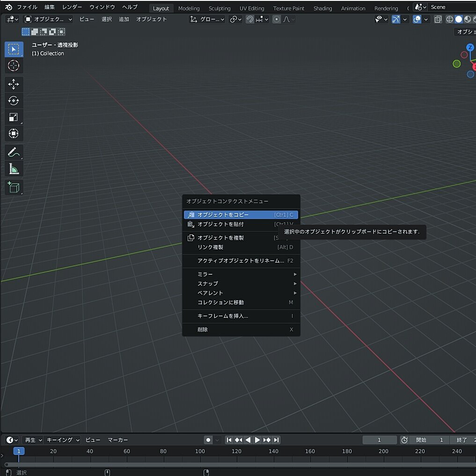Choose コレクションに移動 in the context menu

(241, 302)
